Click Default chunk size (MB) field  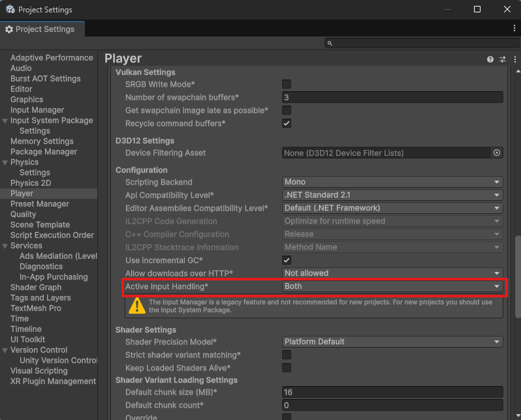[x=392, y=392]
